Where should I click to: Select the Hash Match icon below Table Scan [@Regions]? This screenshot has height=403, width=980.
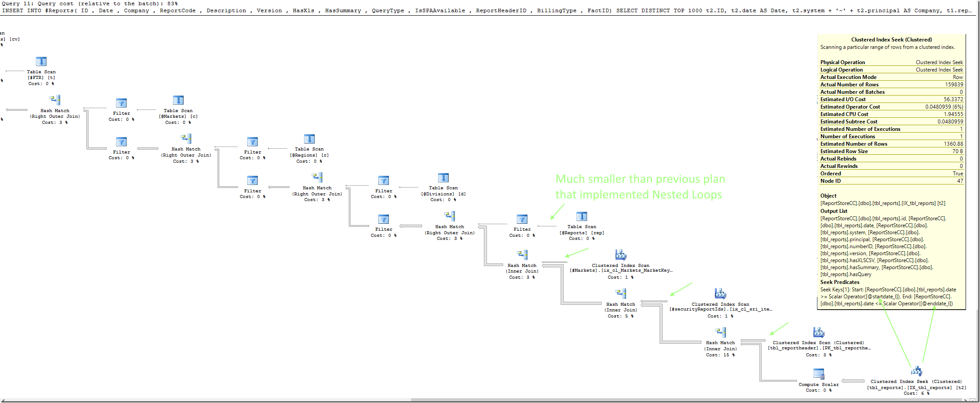317,178
